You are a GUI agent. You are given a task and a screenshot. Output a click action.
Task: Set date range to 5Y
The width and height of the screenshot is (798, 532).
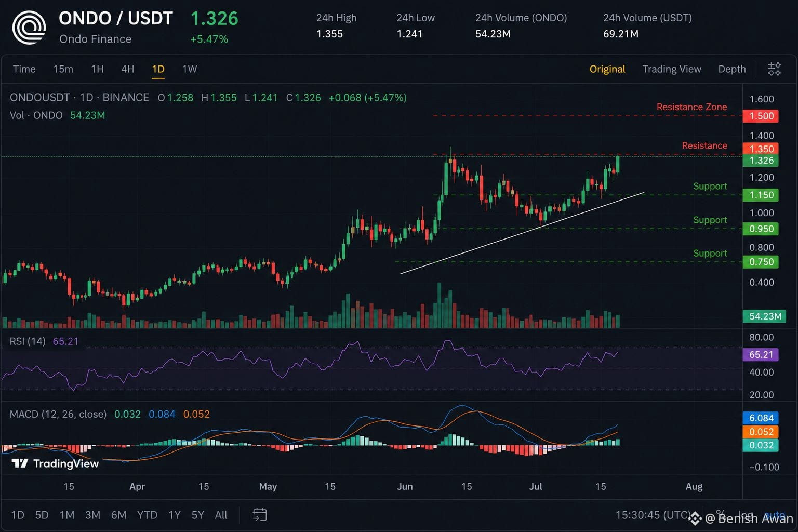pos(197,515)
